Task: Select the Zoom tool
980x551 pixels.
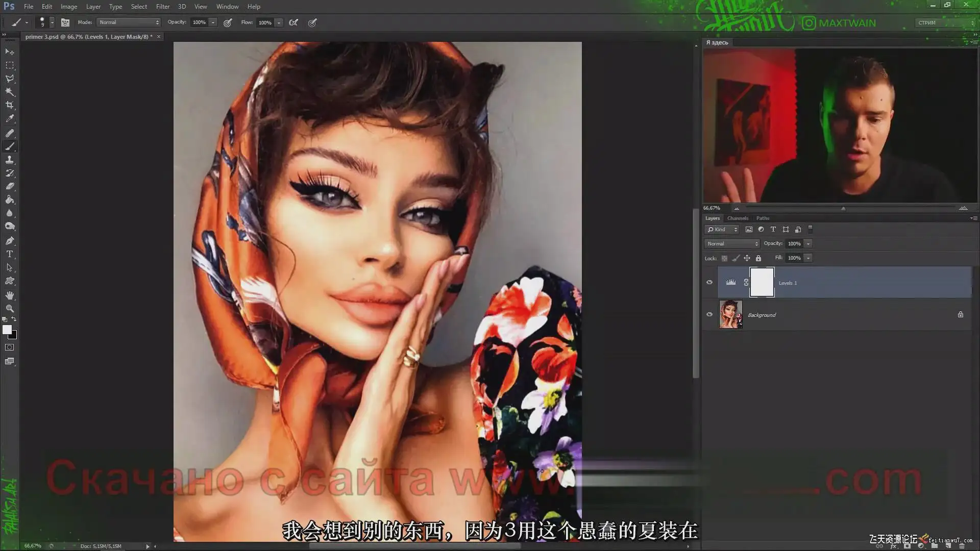Action: click(10, 308)
